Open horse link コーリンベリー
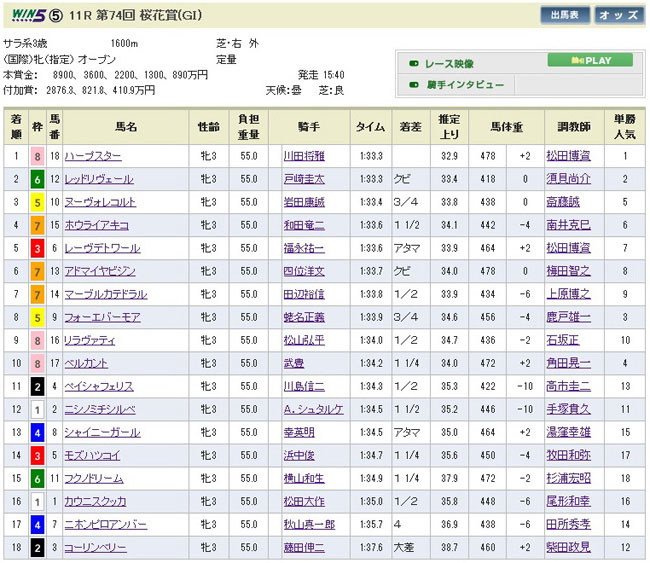 pyautogui.click(x=95, y=547)
